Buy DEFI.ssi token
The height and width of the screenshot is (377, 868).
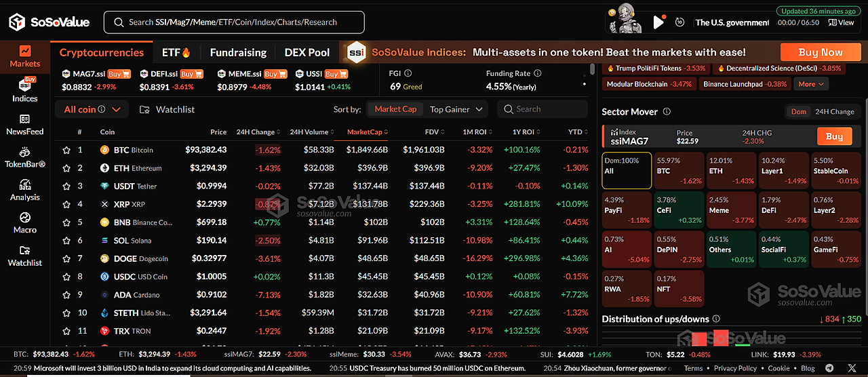(x=191, y=74)
